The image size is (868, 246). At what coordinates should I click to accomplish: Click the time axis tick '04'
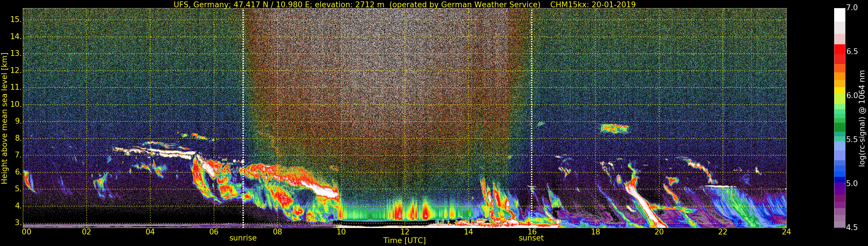150,232
